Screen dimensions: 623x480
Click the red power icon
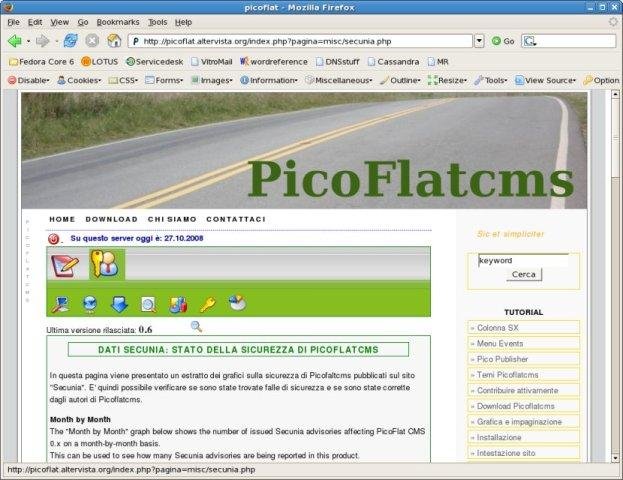pyautogui.click(x=54, y=239)
